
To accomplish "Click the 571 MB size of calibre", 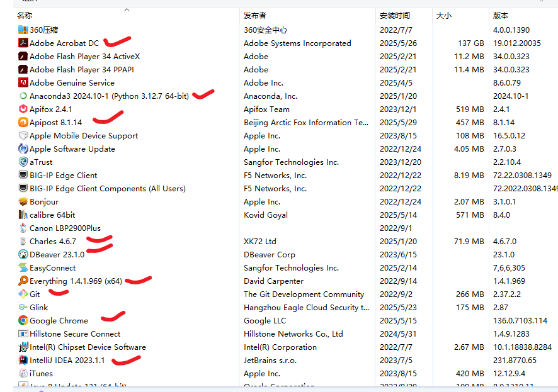I will pos(470,215).
